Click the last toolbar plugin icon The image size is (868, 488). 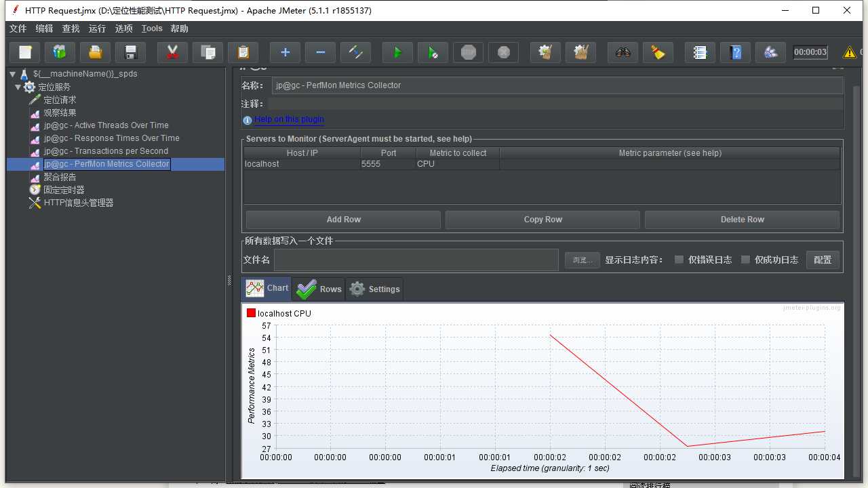[770, 52]
